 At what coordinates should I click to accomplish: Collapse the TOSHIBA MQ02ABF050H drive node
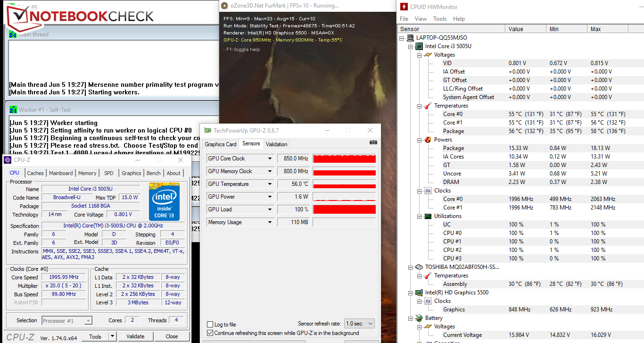pos(410,267)
